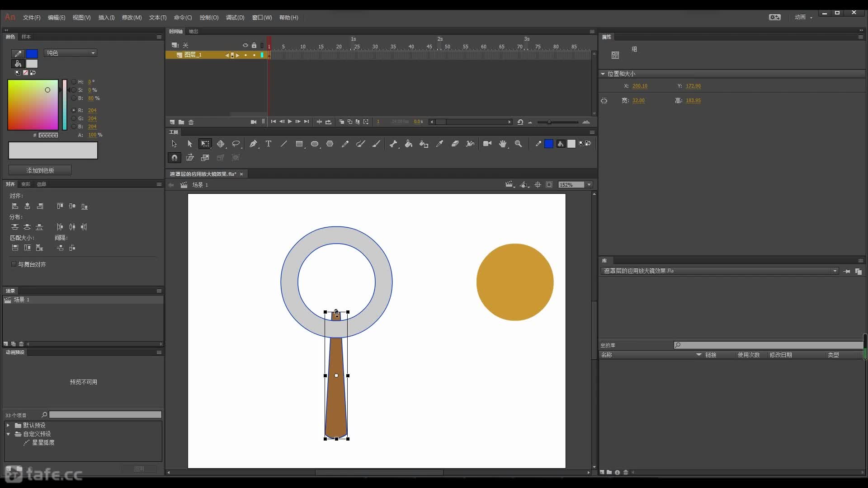Open the 动画 workspace dropdown
This screenshot has height=488, width=868.
[803, 17]
